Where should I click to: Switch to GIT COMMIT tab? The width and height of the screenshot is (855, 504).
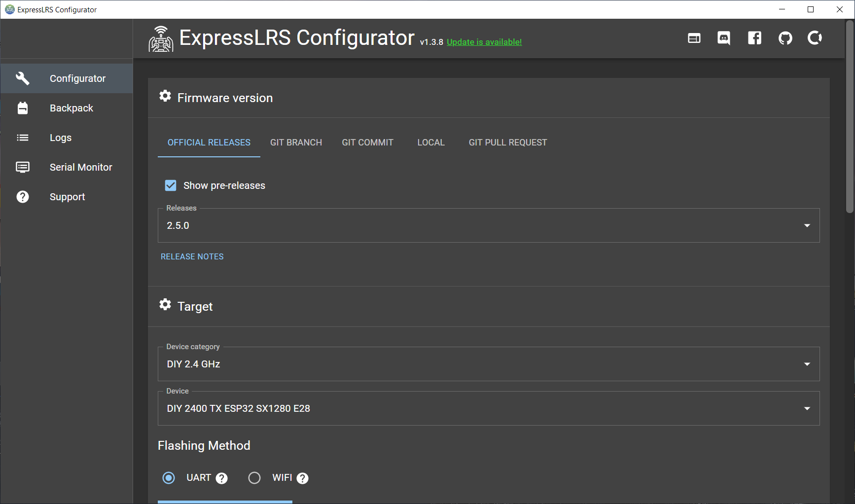pyautogui.click(x=367, y=143)
